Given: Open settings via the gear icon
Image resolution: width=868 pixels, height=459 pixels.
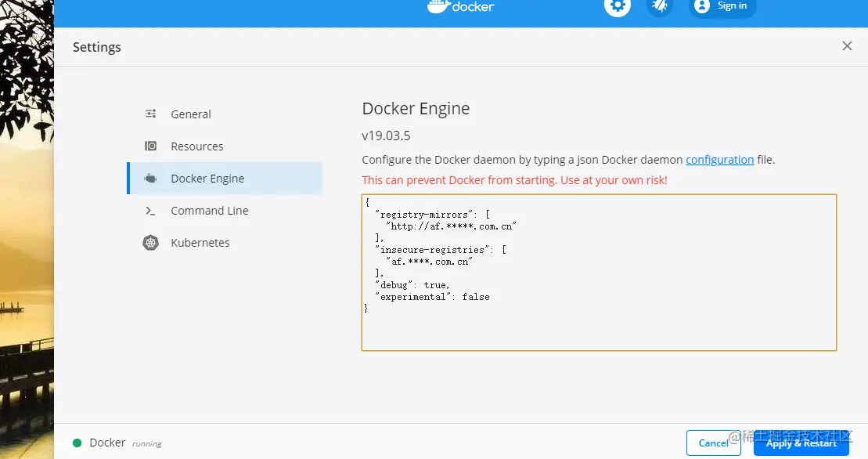Looking at the screenshot, I should [618, 6].
